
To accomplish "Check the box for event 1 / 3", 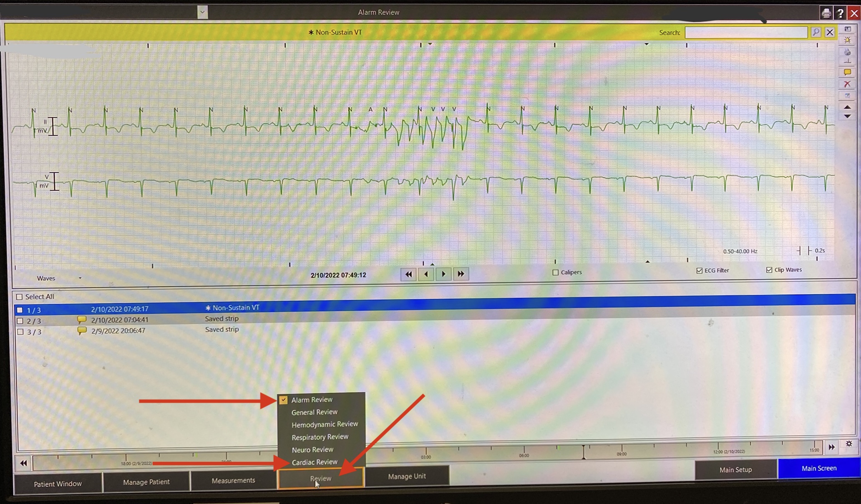I will 20,310.
